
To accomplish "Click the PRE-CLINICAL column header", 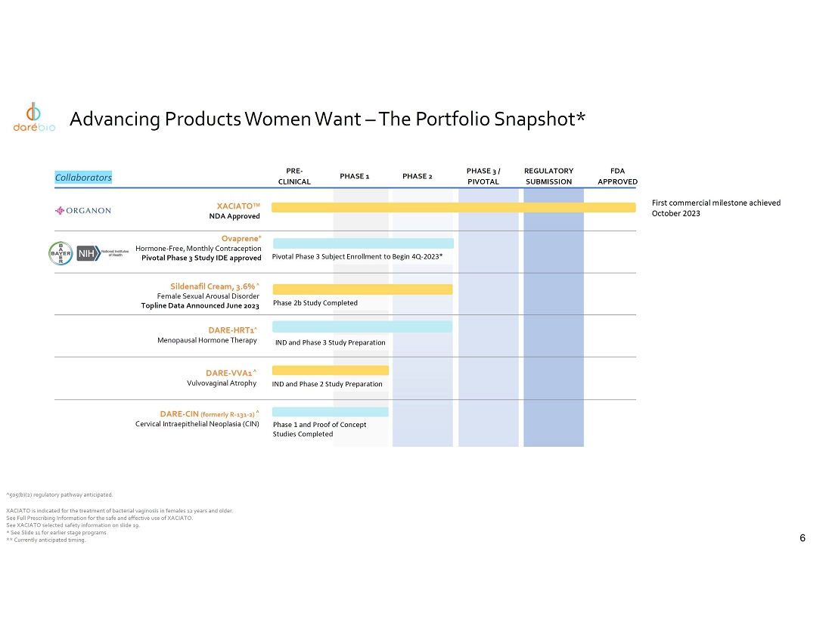I will pyautogui.click(x=294, y=176).
